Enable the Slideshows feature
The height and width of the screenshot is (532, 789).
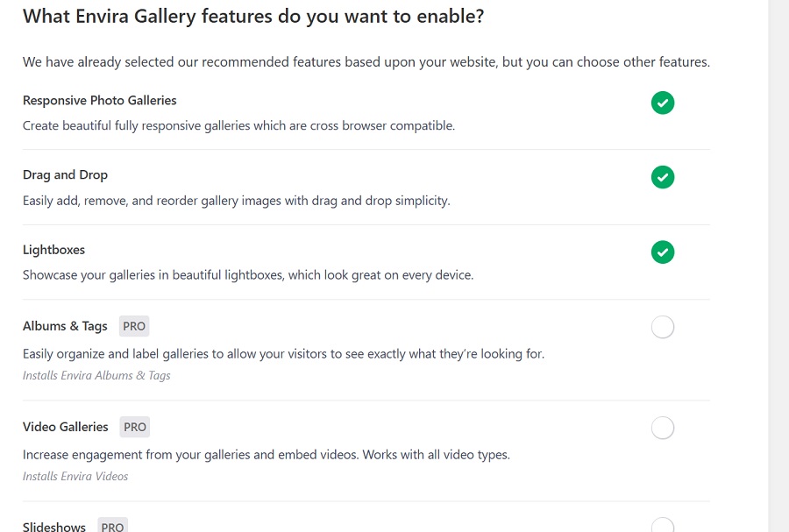click(x=662, y=526)
